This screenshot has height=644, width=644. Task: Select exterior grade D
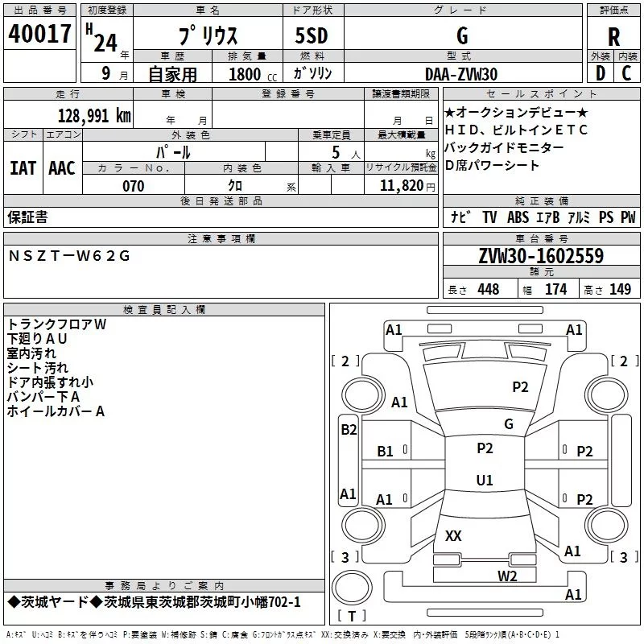click(601, 73)
